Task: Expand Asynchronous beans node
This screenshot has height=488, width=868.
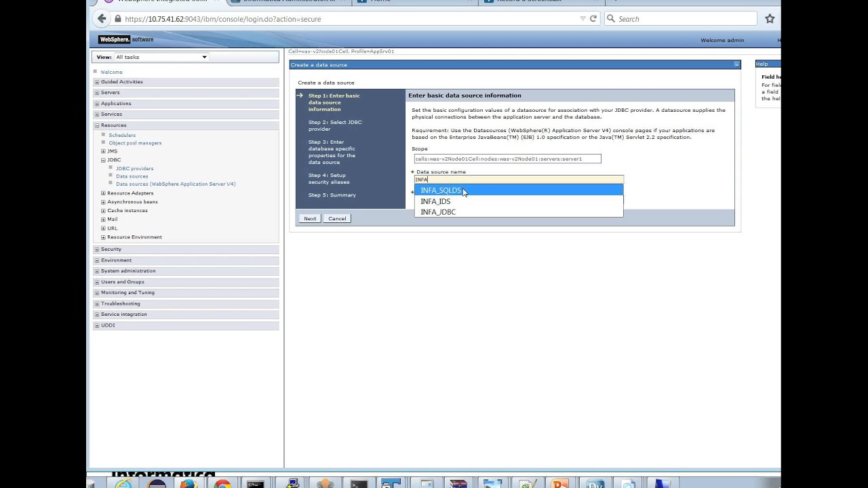Action: [x=103, y=202]
